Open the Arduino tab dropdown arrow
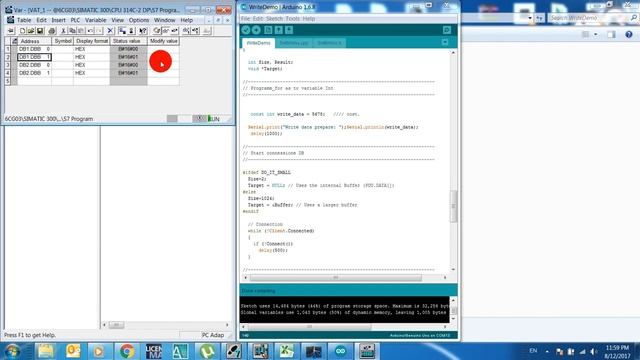This screenshot has height=360, width=640. coord(445,42)
